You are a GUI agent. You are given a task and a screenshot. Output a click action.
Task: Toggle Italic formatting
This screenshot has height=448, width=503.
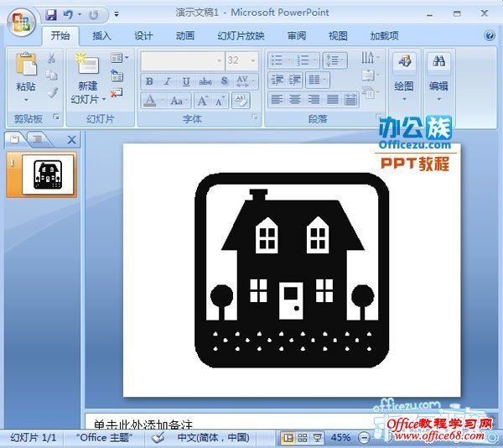[x=168, y=81]
